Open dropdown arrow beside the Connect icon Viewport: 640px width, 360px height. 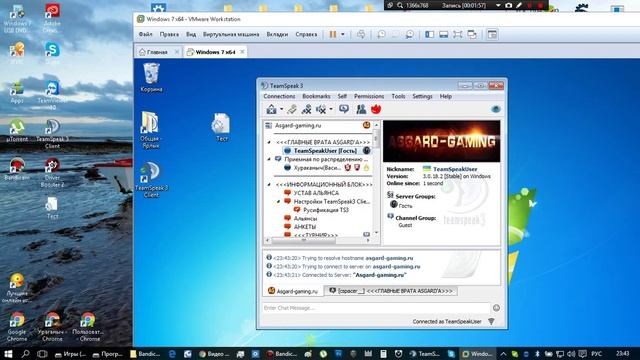281,109
